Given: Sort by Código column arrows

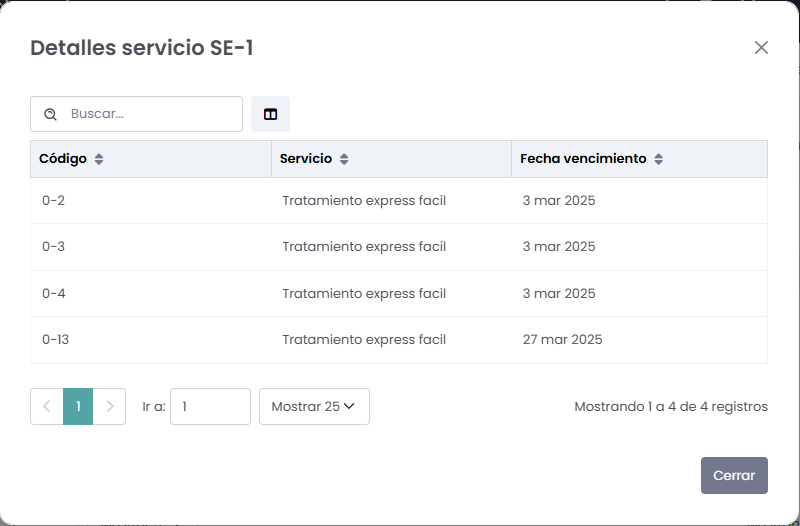Looking at the screenshot, I should tap(99, 159).
